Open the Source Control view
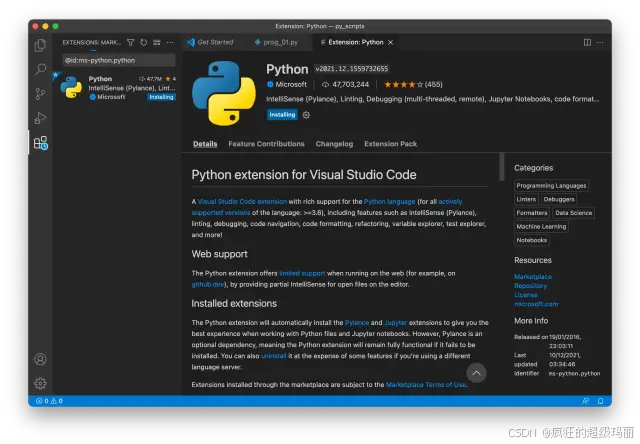The height and width of the screenshot is (444, 640). click(40, 94)
